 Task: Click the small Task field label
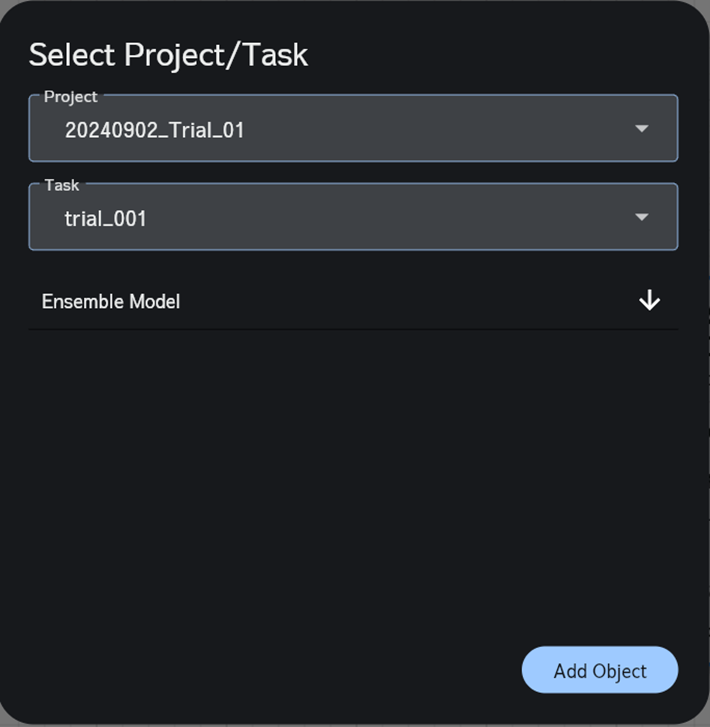62,185
